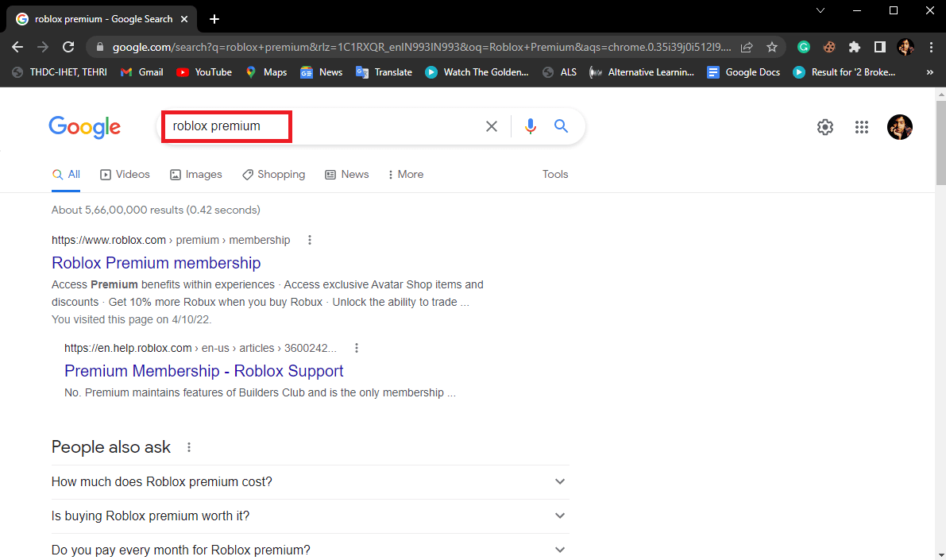946x560 pixels.
Task: Open Gmail from the bookmarks bar
Action: click(141, 71)
